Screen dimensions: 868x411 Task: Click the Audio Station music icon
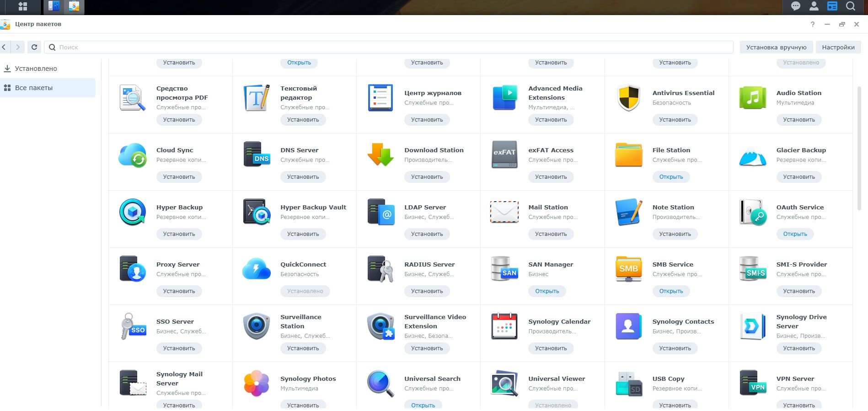(752, 98)
